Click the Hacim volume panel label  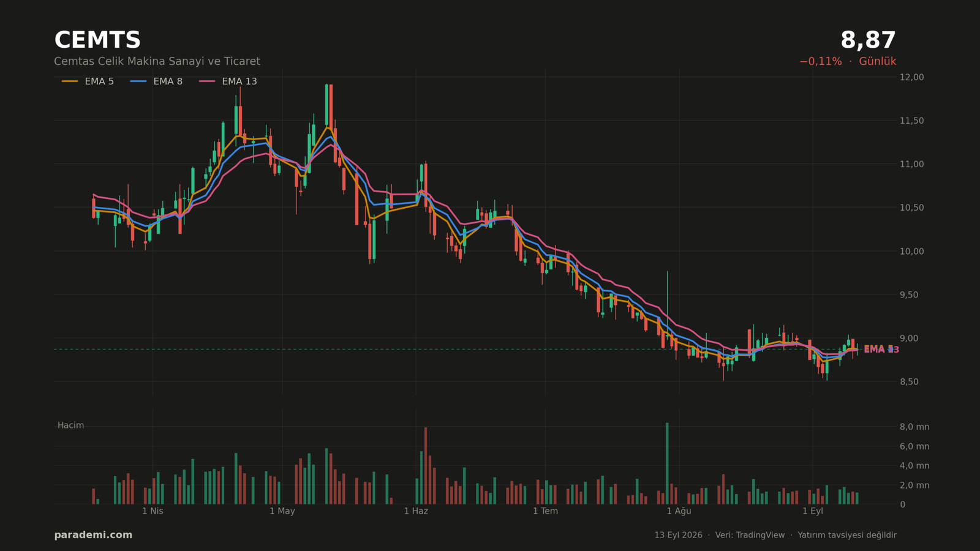(70, 425)
